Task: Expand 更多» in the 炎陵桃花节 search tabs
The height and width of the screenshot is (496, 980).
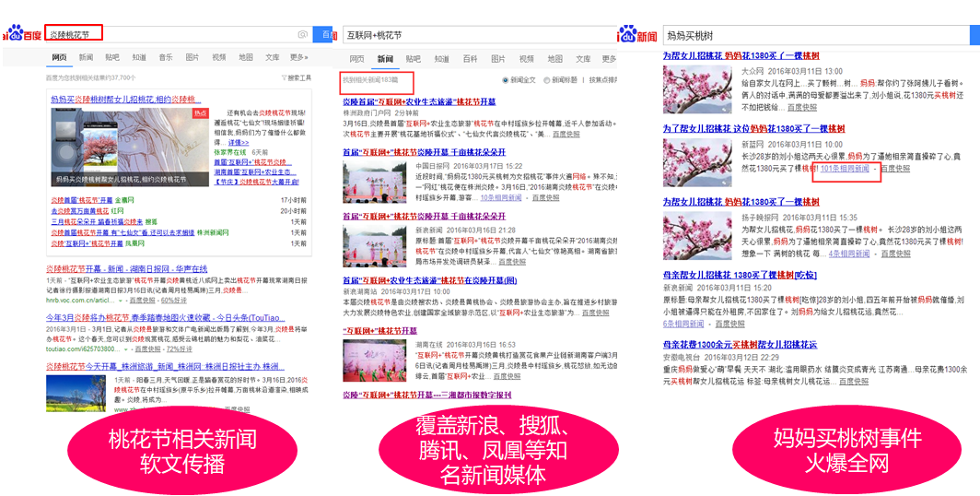Action: click(298, 57)
